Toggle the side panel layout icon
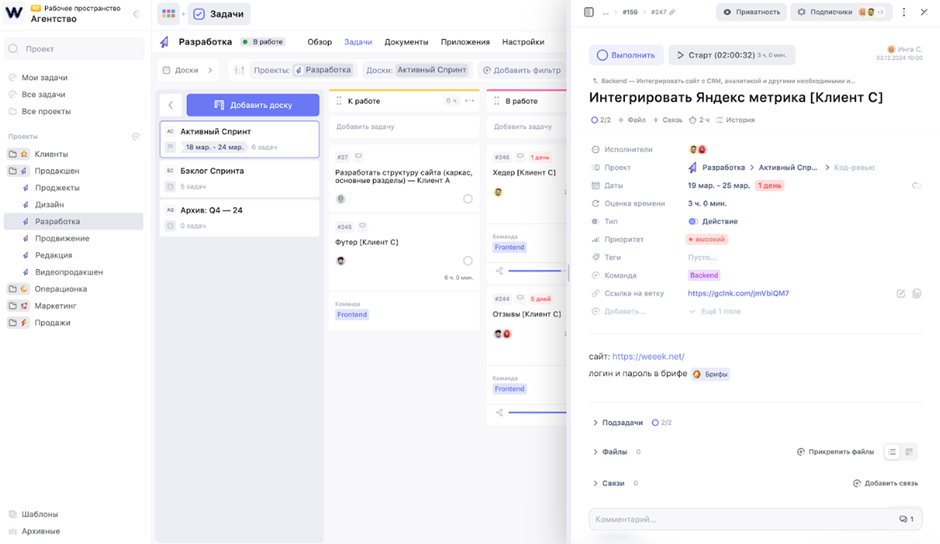 [588, 12]
